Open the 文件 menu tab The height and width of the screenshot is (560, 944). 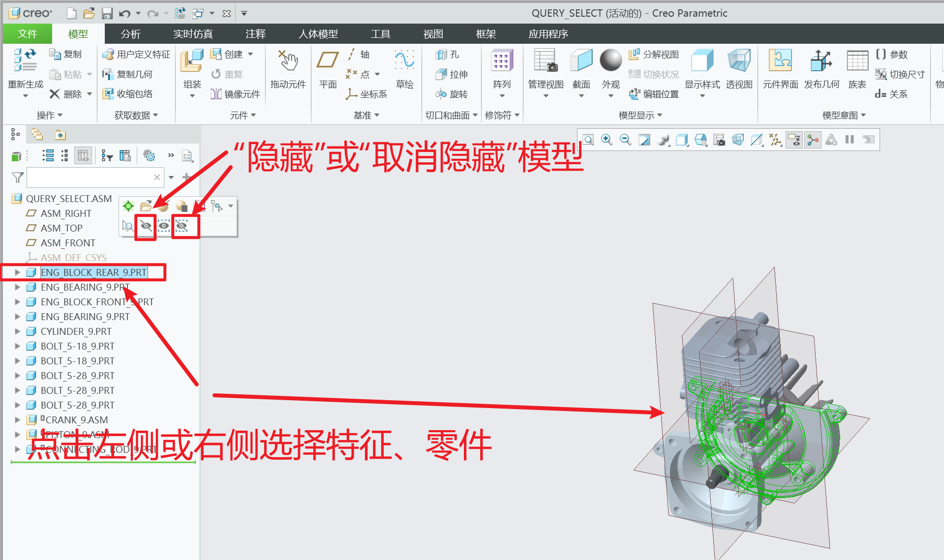(x=28, y=34)
